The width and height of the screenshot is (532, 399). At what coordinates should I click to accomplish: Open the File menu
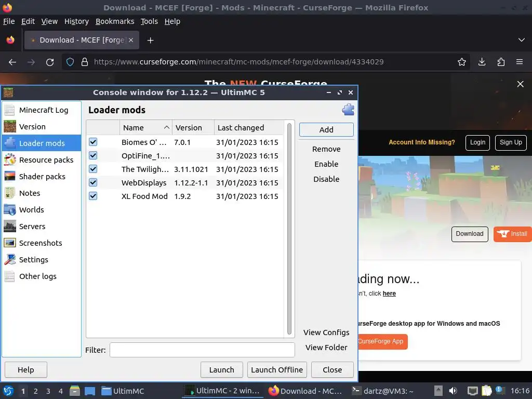pos(9,21)
